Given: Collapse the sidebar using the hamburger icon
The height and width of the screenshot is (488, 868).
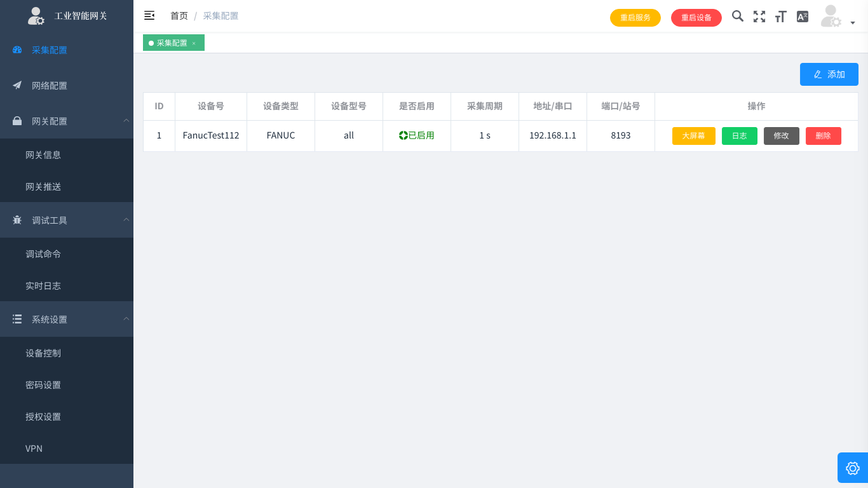Looking at the screenshot, I should (149, 16).
